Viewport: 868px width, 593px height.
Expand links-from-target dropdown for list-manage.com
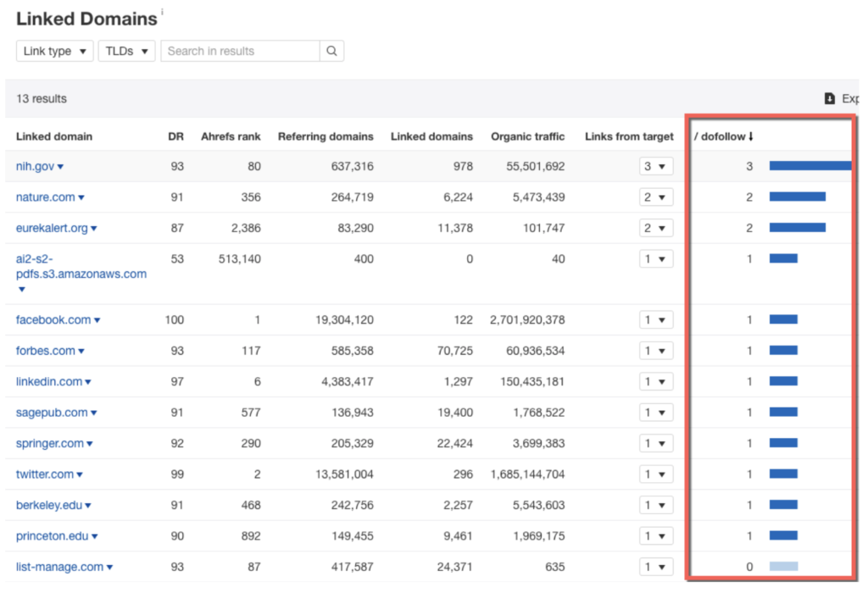point(656,567)
